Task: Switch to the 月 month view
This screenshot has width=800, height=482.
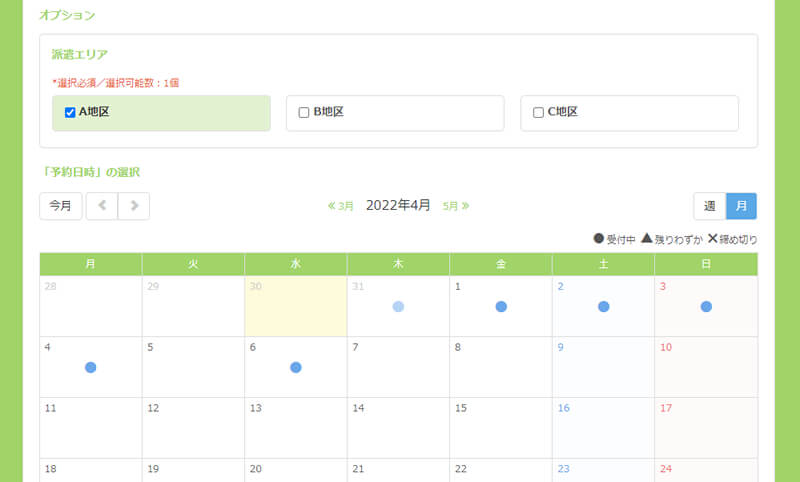Action: pyautogui.click(x=741, y=206)
